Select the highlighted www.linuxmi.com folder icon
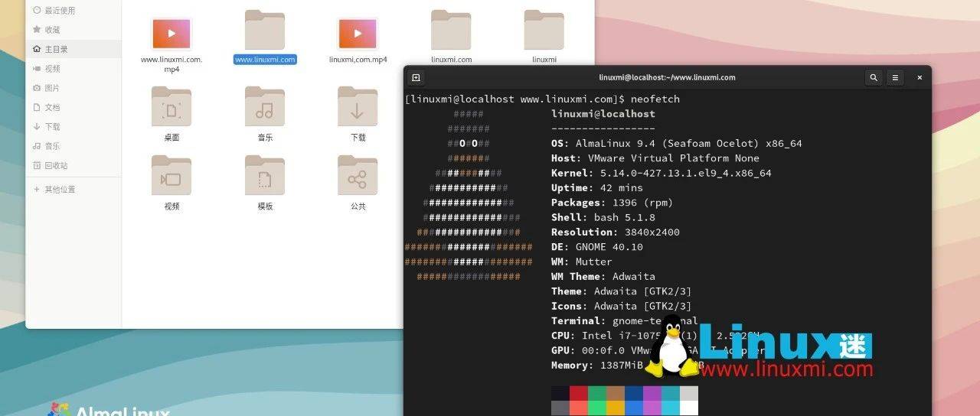This screenshot has width=980, height=416. pos(265,31)
